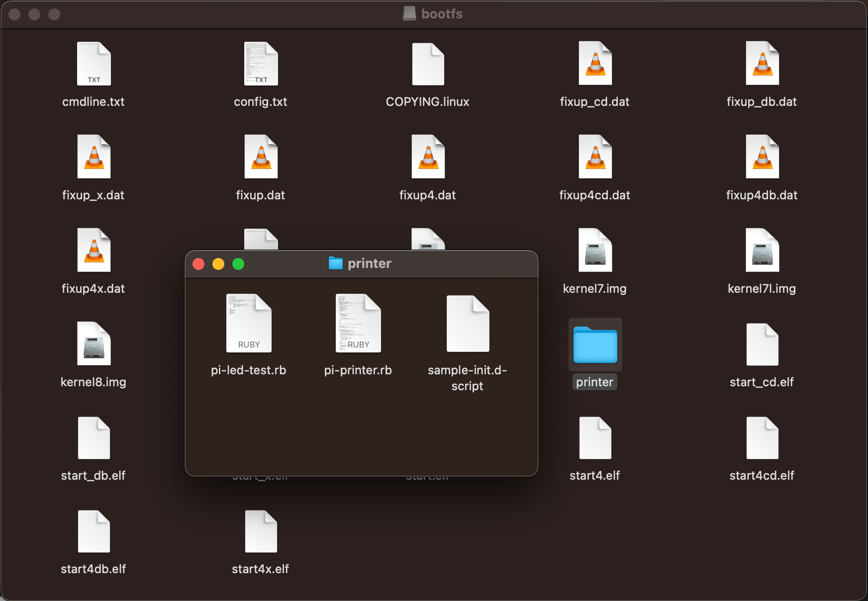Select the kernel7l.img disk image icon
The height and width of the screenshot is (601, 868).
(762, 251)
